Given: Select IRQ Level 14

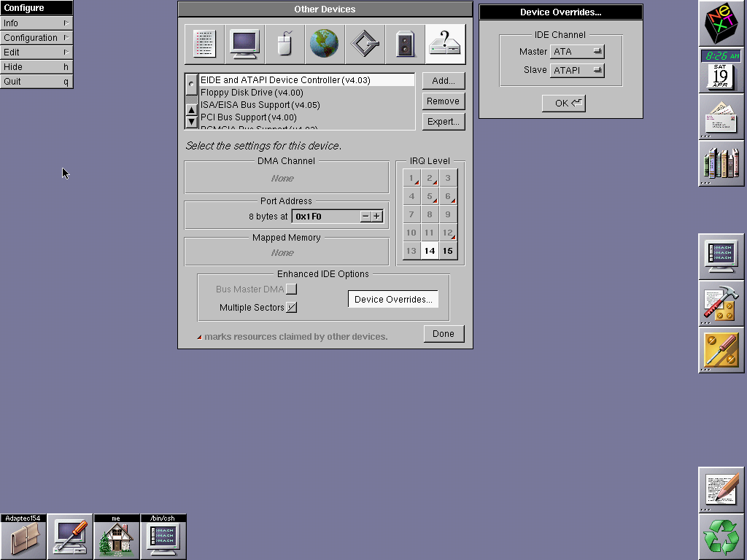Looking at the screenshot, I should [430, 251].
